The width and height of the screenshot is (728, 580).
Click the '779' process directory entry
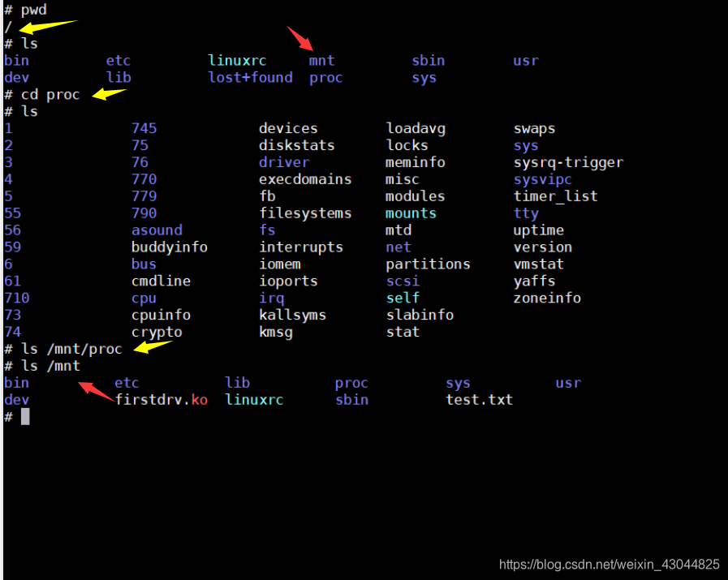144,196
